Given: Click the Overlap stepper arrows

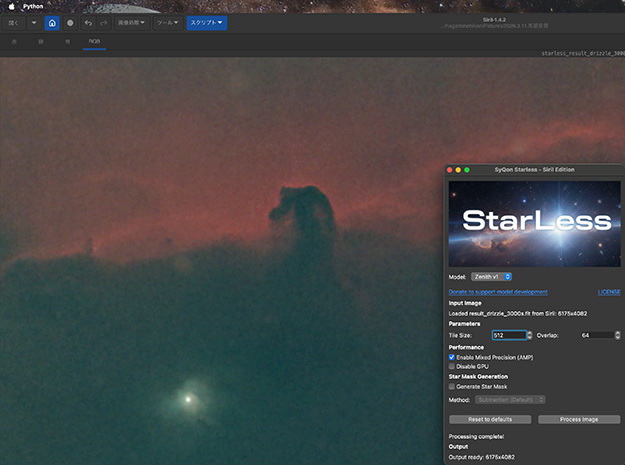Looking at the screenshot, I should pos(616,335).
